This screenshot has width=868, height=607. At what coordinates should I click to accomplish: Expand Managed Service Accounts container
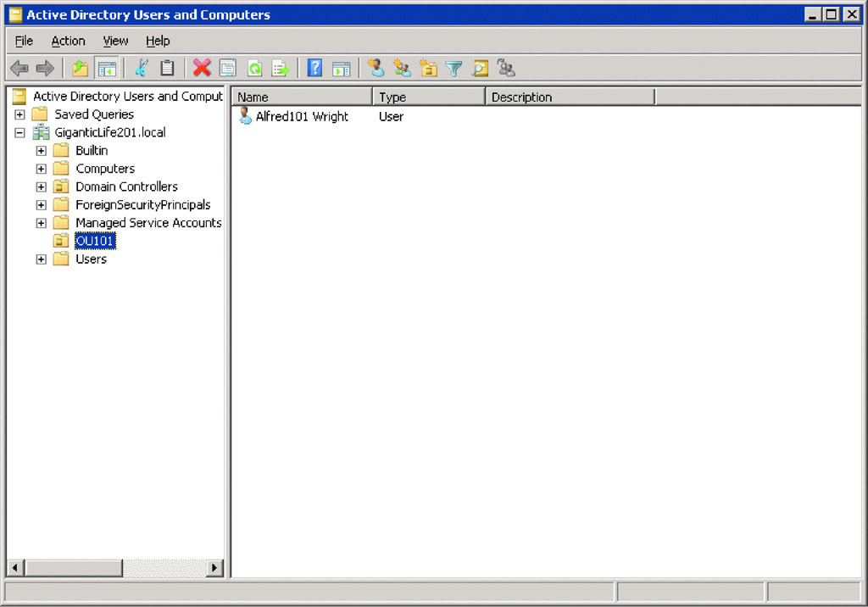(41, 223)
